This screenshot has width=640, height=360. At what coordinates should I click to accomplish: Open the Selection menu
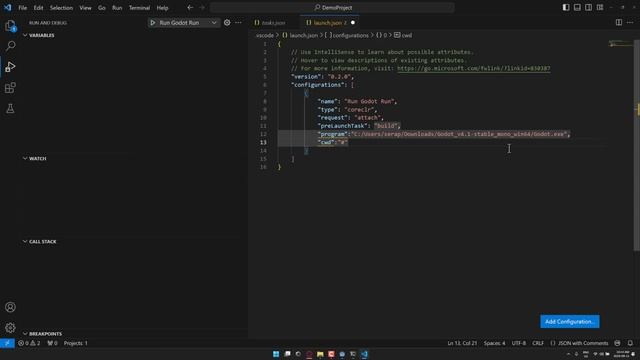coord(61,8)
